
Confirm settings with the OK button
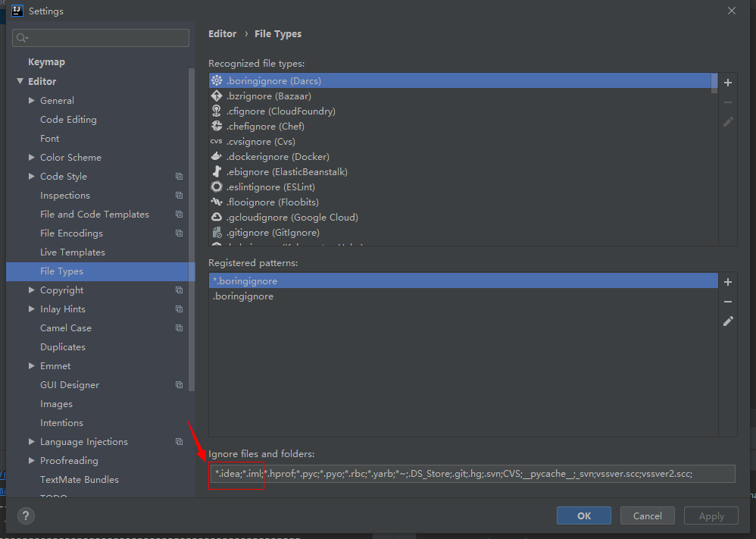click(x=584, y=515)
